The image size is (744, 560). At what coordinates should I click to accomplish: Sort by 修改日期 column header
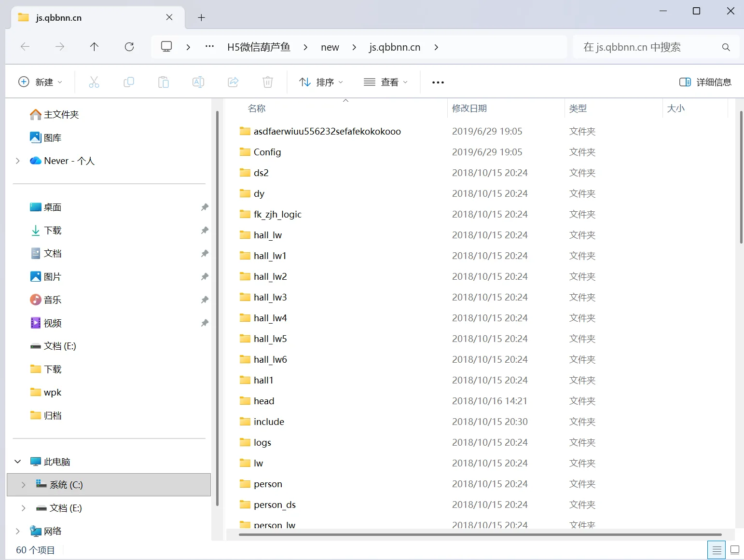point(505,108)
